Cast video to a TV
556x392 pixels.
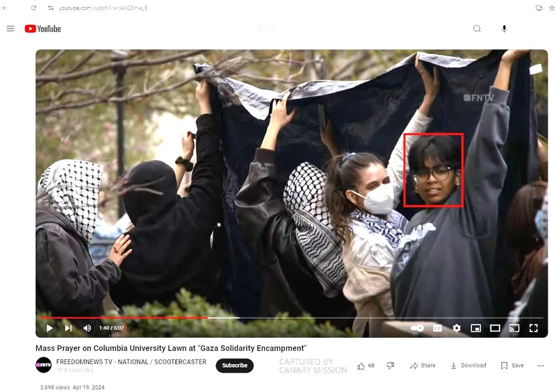(x=514, y=328)
